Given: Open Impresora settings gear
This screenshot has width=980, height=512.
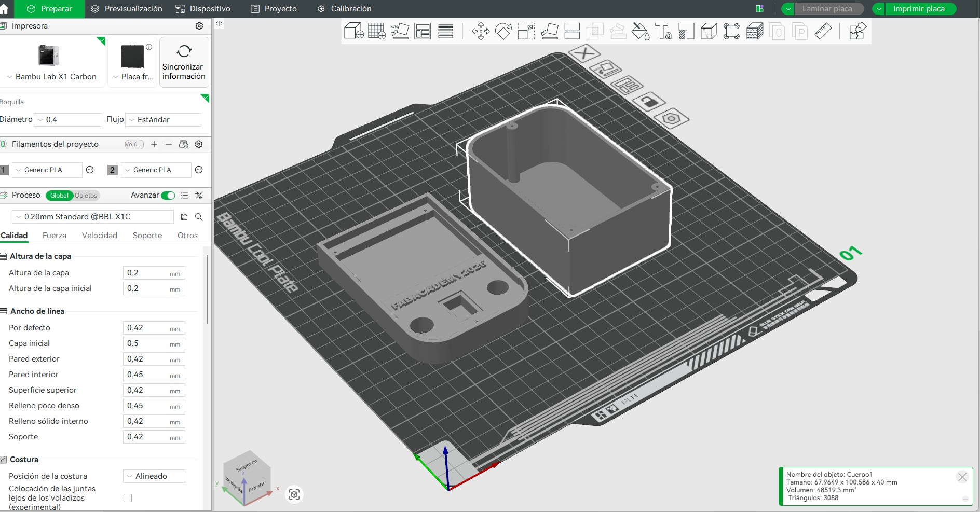Looking at the screenshot, I should [x=199, y=26].
